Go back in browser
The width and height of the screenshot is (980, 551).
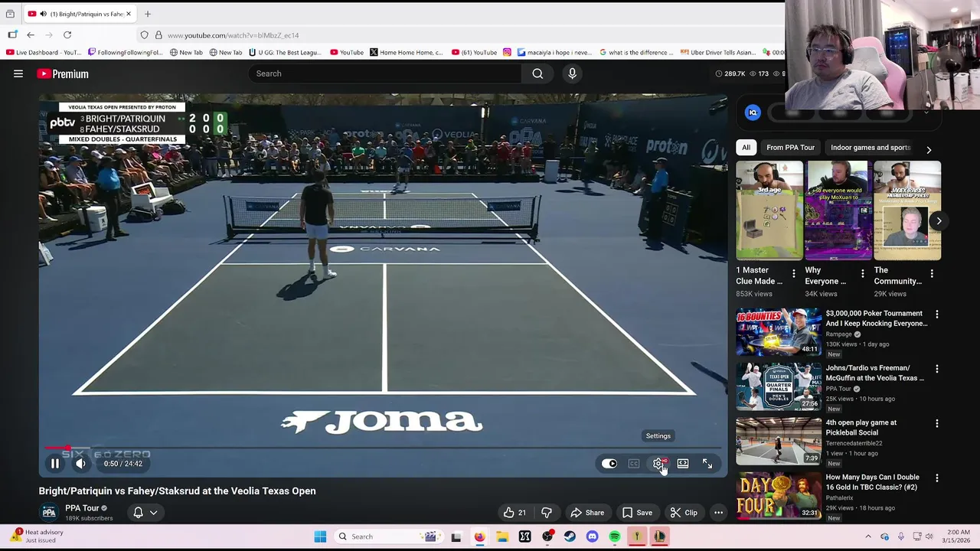[x=31, y=35]
